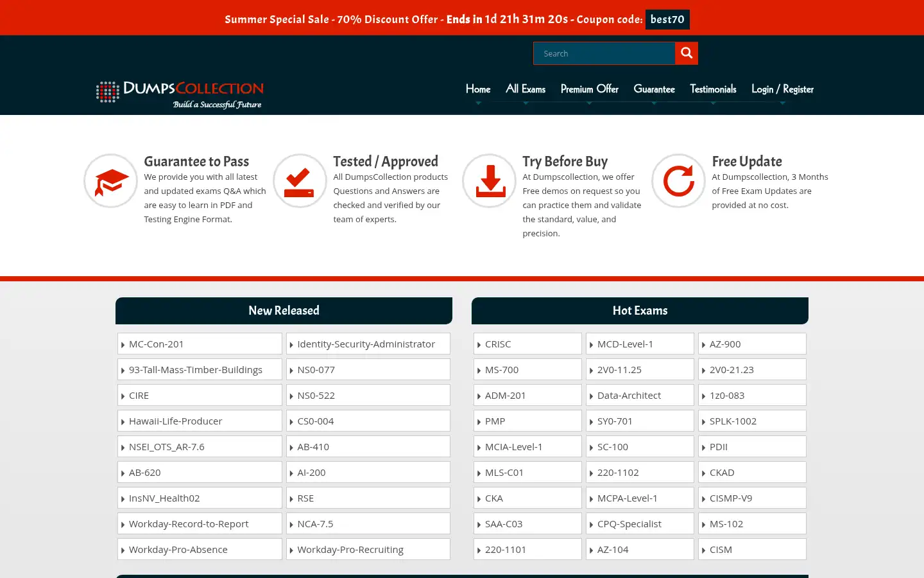Open the 1z0-083 hot exam
The width and height of the screenshot is (924, 578).
pos(752,395)
